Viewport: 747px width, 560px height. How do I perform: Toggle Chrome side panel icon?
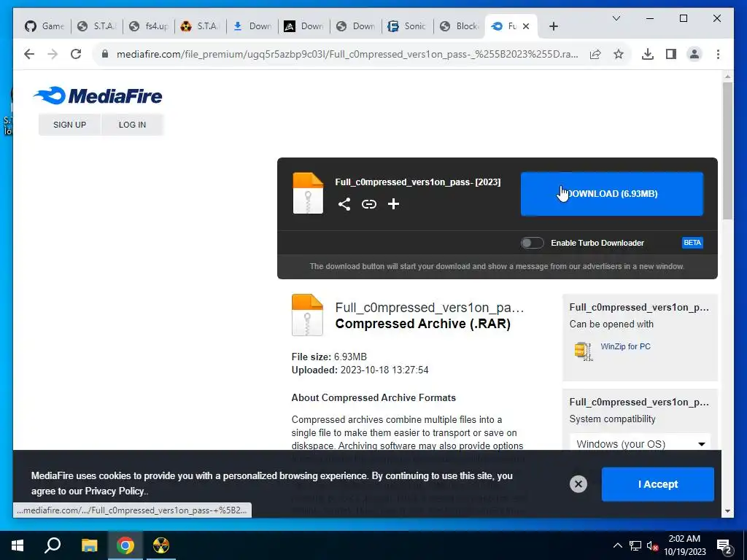pos(671,54)
